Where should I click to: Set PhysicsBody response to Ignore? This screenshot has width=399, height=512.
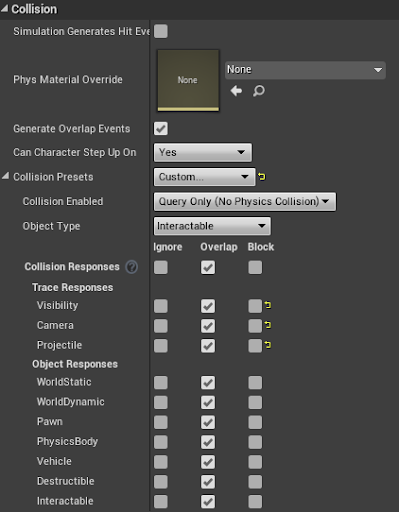(161, 442)
